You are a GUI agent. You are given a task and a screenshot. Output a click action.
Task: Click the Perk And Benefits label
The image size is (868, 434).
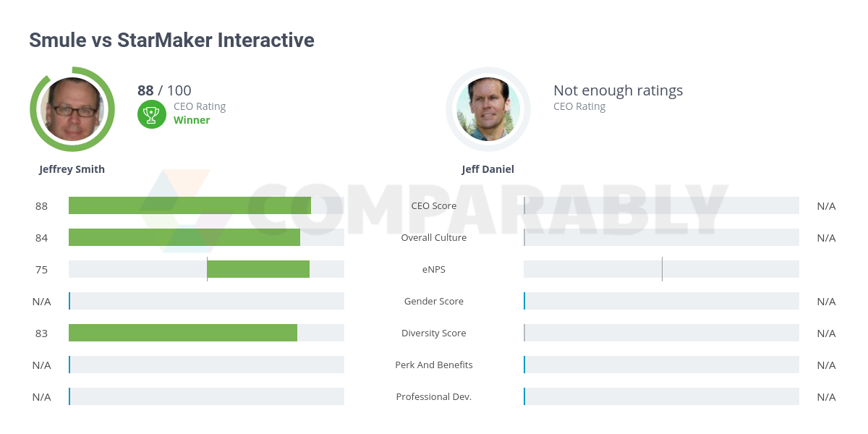click(434, 365)
